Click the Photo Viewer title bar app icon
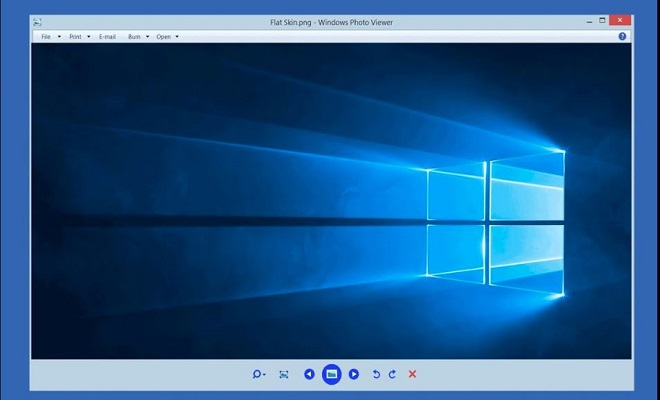The image size is (660, 400). pos(37,20)
